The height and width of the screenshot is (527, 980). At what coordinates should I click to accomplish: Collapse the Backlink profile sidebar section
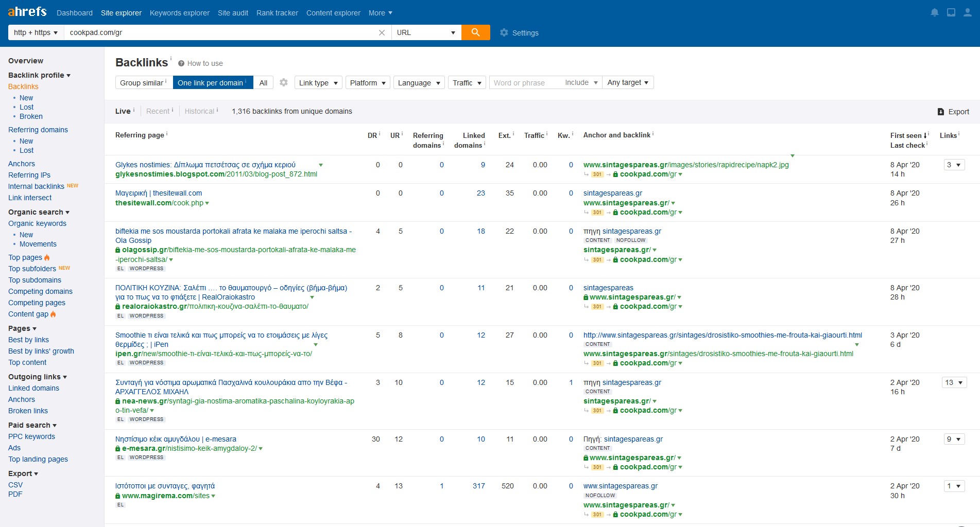point(39,75)
